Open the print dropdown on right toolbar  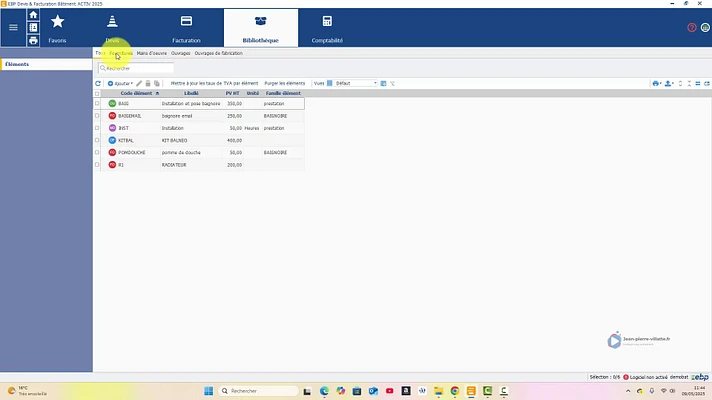click(656, 84)
